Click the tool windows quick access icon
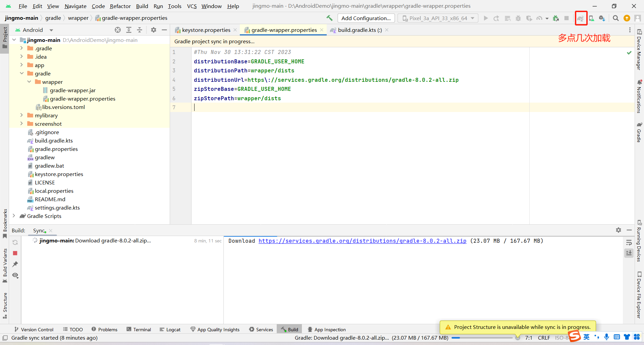 pos(5,338)
